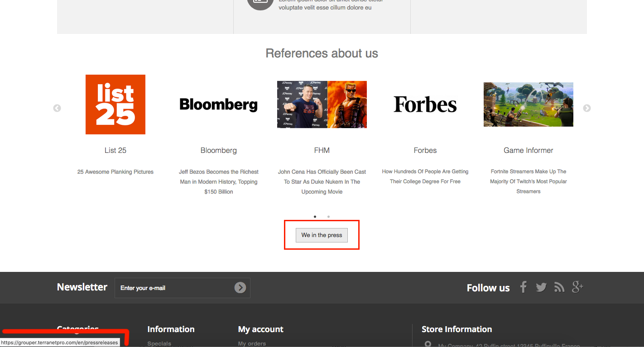The width and height of the screenshot is (644, 347).
Task: Click the 'List 25' reference title
Action: [x=115, y=150]
